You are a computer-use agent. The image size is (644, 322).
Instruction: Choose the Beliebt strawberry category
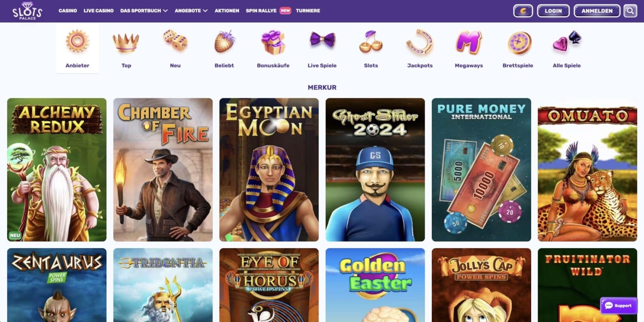coord(224,48)
